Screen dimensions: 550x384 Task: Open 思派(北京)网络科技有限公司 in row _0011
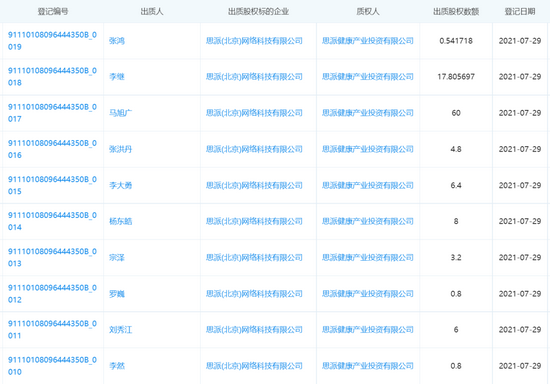[254, 330]
